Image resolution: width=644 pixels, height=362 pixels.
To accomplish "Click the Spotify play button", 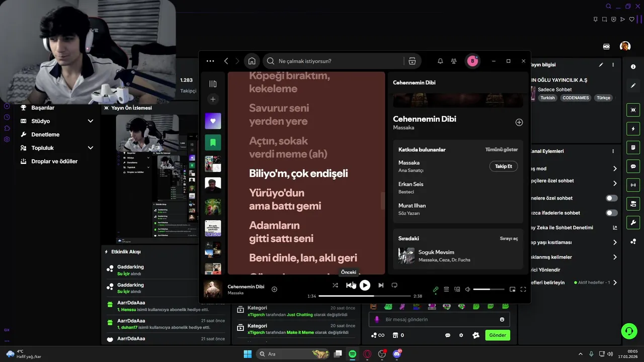I will (365, 285).
